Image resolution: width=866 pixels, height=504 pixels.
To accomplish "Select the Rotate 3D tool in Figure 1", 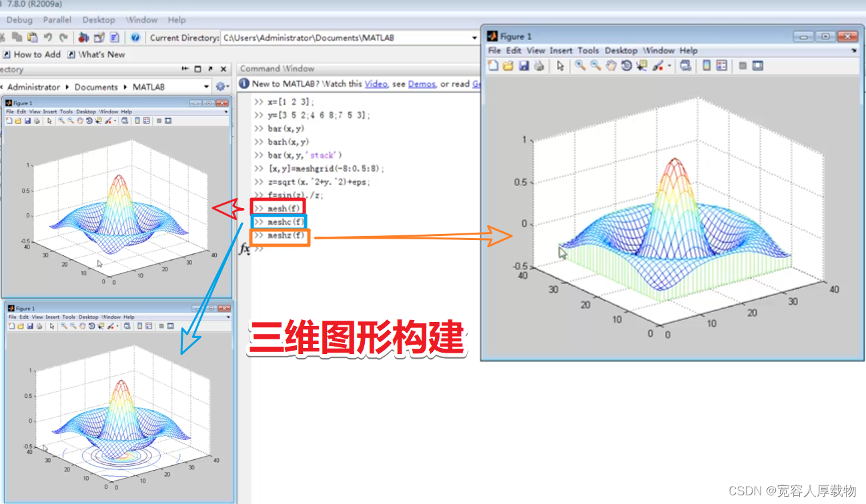I will pos(626,65).
